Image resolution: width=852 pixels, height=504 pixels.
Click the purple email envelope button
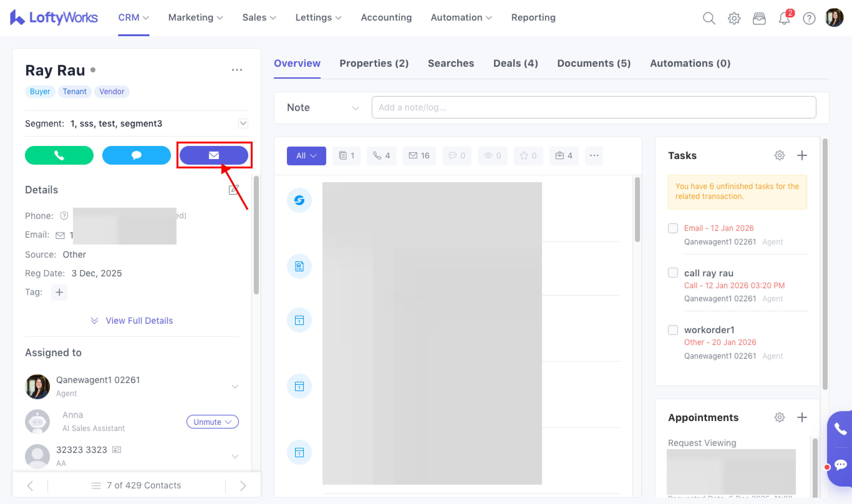click(x=214, y=155)
